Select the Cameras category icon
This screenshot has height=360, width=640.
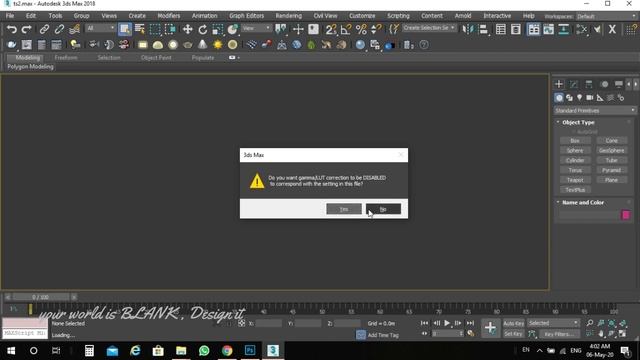pos(590,98)
